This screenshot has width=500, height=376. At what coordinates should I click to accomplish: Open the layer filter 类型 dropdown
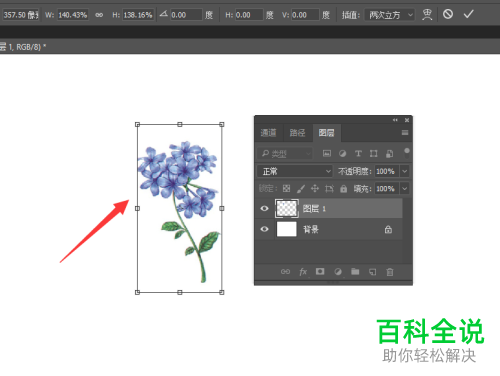[286, 154]
